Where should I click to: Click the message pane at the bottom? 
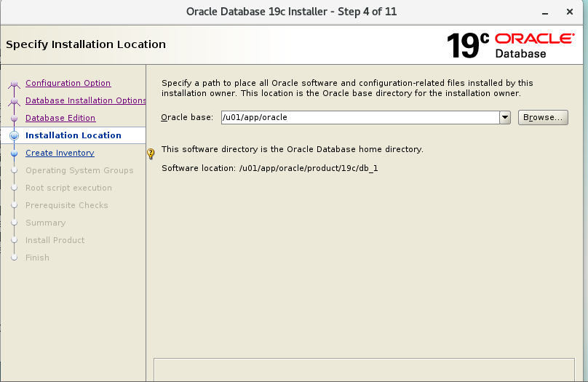coord(364,370)
